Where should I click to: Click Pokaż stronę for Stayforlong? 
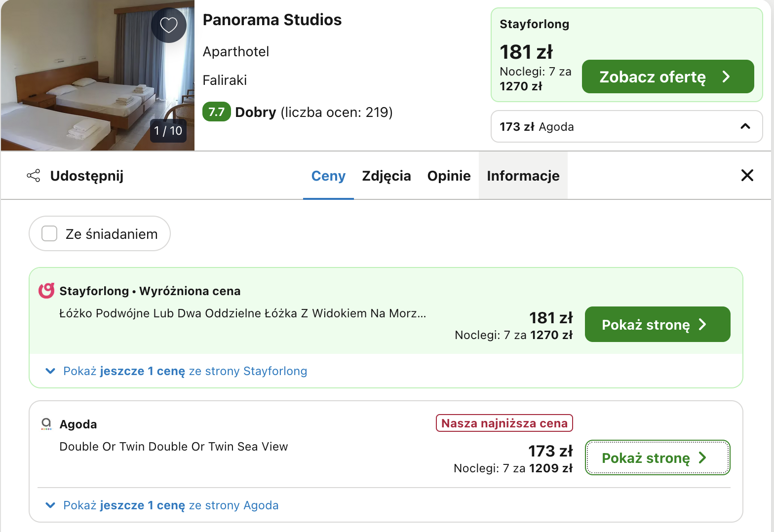pyautogui.click(x=658, y=324)
